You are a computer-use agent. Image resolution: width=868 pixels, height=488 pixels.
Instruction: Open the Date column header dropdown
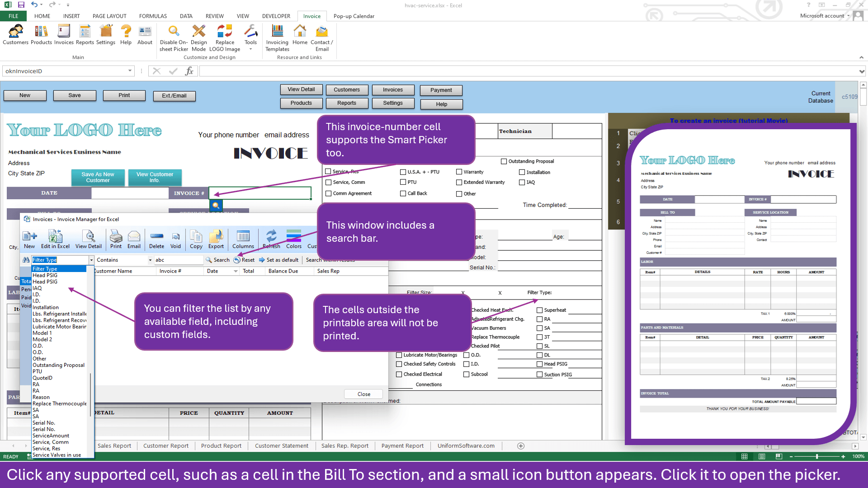pos(236,272)
